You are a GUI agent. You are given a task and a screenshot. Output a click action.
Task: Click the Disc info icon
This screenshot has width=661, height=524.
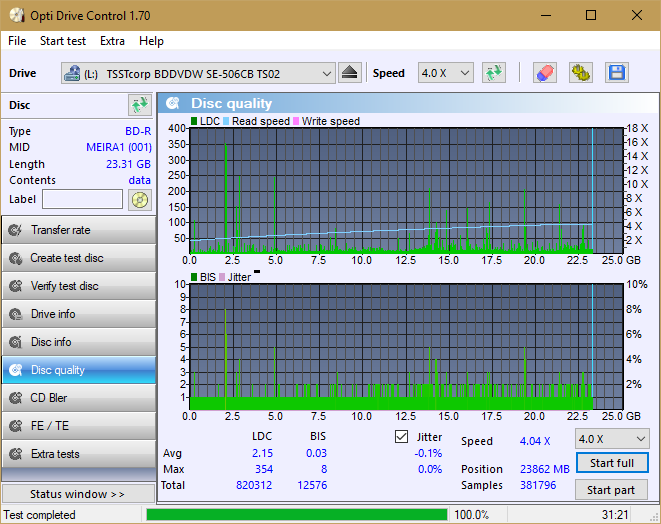16,342
